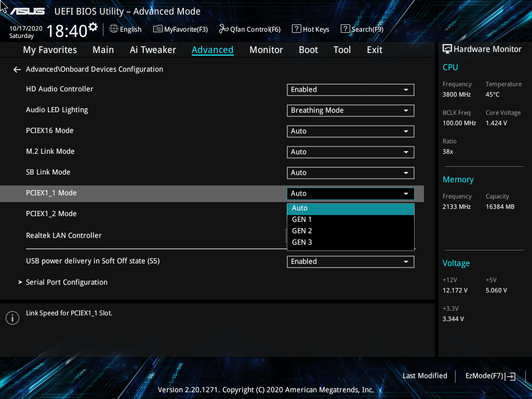Click the PCIEX16 Mode label

(49, 130)
